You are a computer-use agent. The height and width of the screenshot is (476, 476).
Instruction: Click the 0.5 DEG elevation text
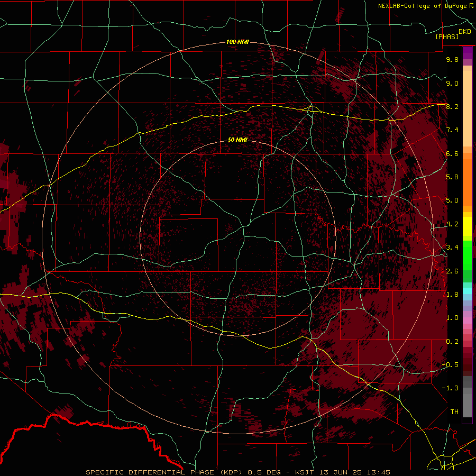[x=263, y=472]
